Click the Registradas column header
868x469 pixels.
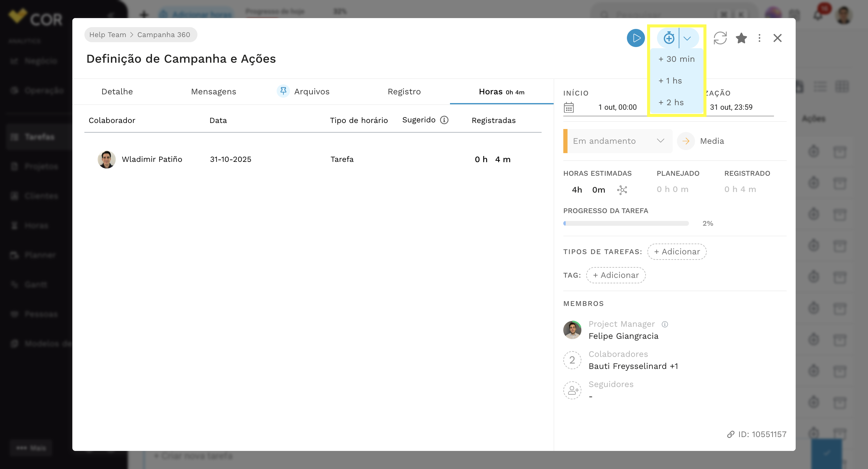coord(494,121)
